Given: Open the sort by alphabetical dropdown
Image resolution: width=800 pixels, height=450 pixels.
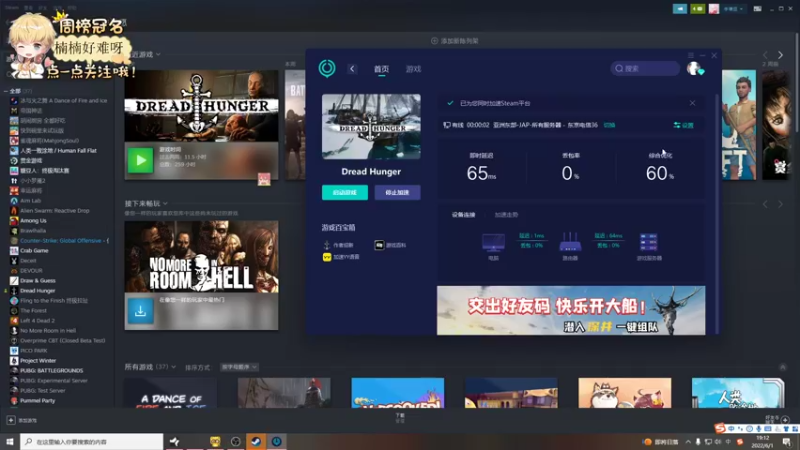Looking at the screenshot, I should (239, 367).
